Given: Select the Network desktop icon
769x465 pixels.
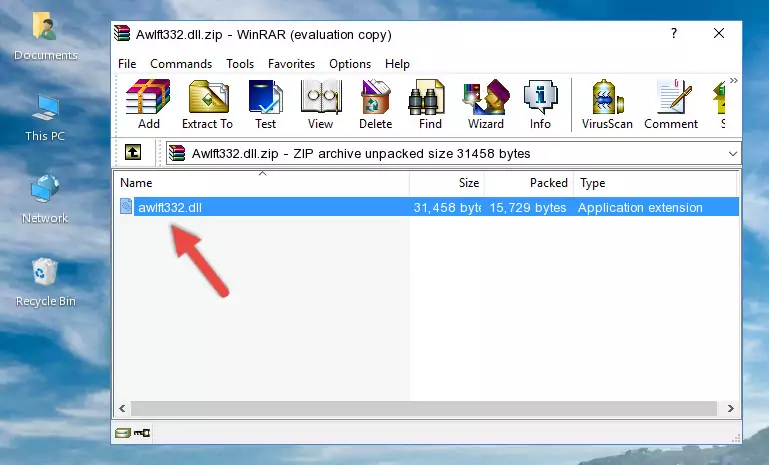Looking at the screenshot, I should coord(45,199).
